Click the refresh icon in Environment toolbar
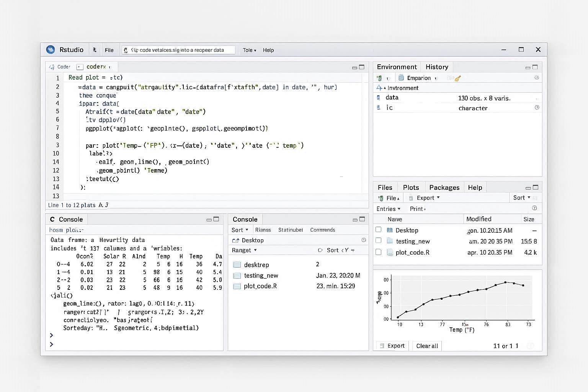Screen dimensions: 588x392 tap(537, 78)
